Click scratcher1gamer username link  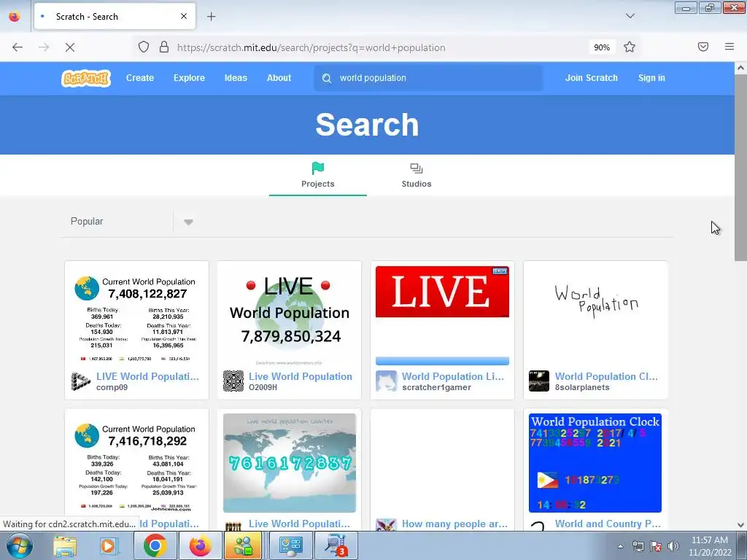[x=436, y=388]
